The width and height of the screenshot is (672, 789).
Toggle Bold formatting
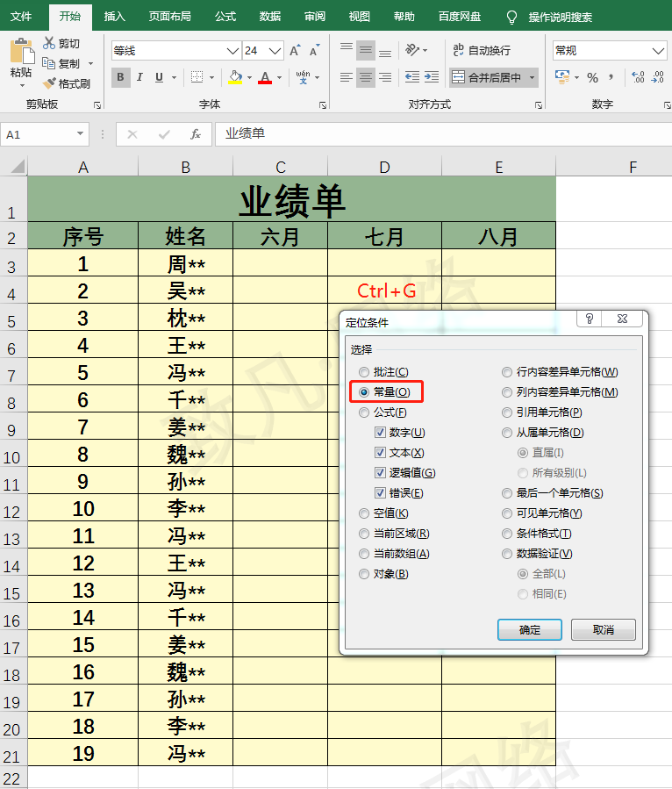[x=120, y=77]
